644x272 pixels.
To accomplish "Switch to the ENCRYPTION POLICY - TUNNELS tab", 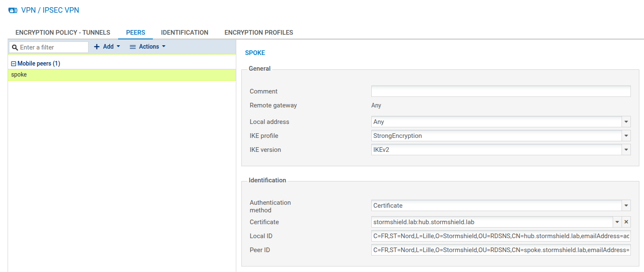I will tap(62, 32).
